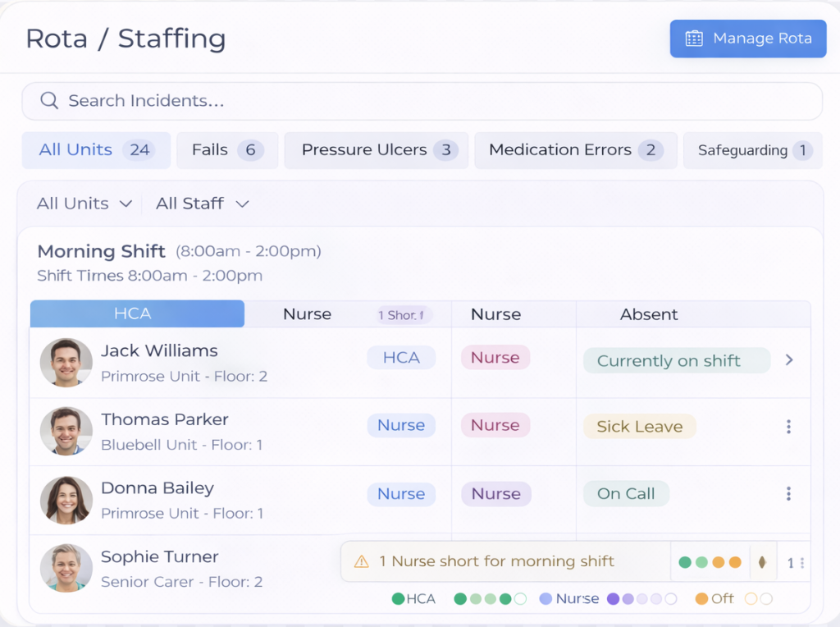This screenshot has width=840, height=627.
Task: Click purple Nurse badge in Donna Bailey row
Action: coord(496,493)
